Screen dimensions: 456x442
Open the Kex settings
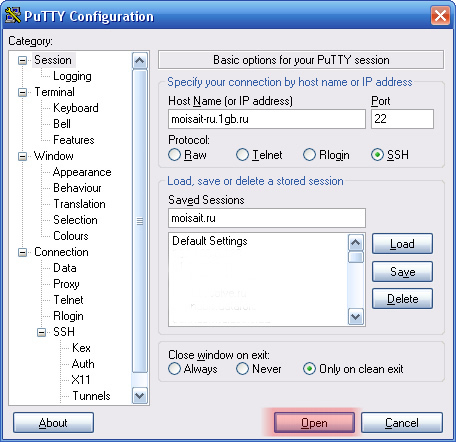[x=81, y=348]
